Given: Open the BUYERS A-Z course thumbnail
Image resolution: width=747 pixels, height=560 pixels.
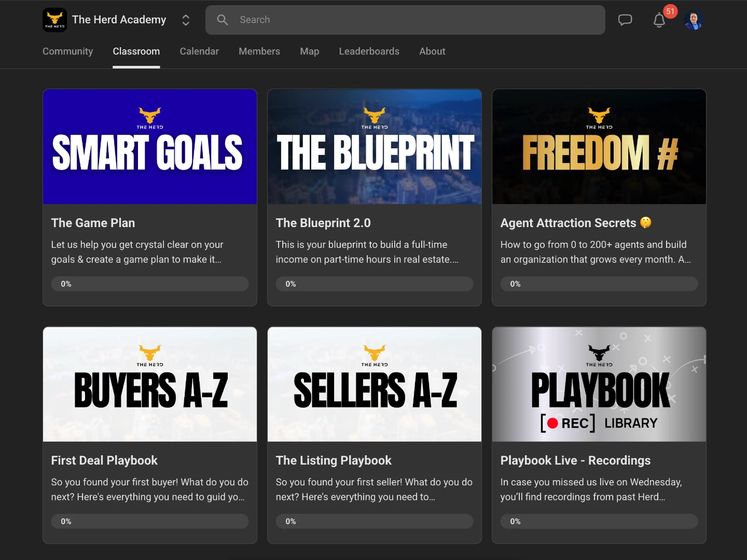Looking at the screenshot, I should [x=150, y=384].
